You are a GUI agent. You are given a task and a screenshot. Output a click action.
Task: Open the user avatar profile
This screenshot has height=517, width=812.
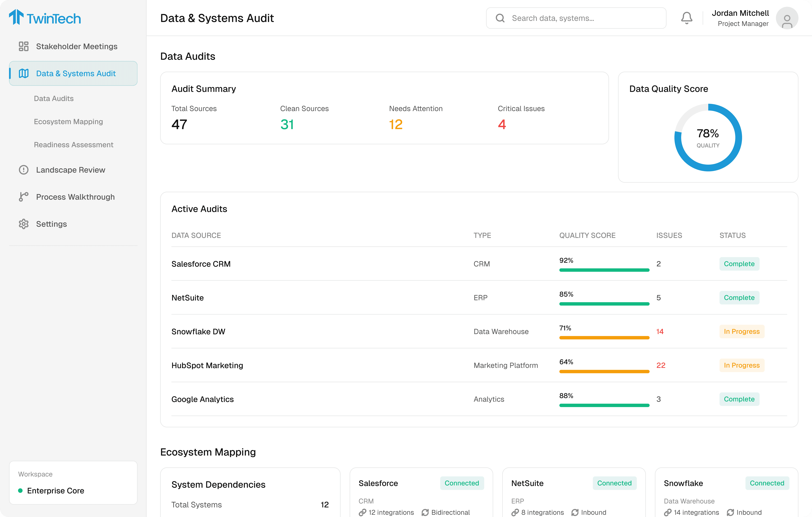(x=787, y=18)
